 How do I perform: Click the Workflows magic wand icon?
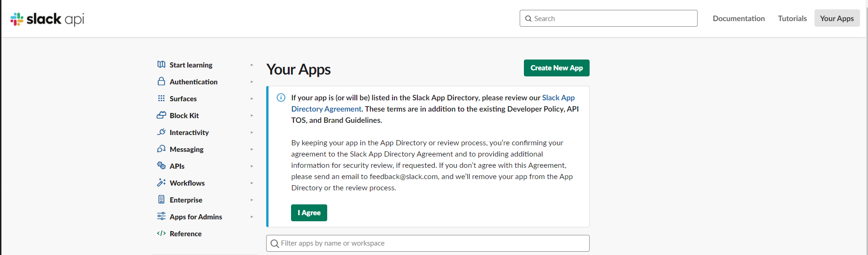pyautogui.click(x=161, y=182)
